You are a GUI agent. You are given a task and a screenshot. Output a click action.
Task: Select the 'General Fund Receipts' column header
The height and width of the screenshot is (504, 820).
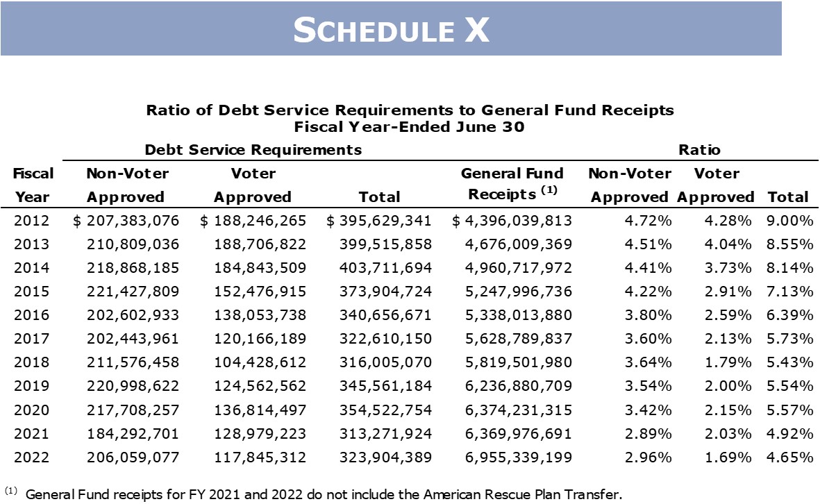point(512,184)
